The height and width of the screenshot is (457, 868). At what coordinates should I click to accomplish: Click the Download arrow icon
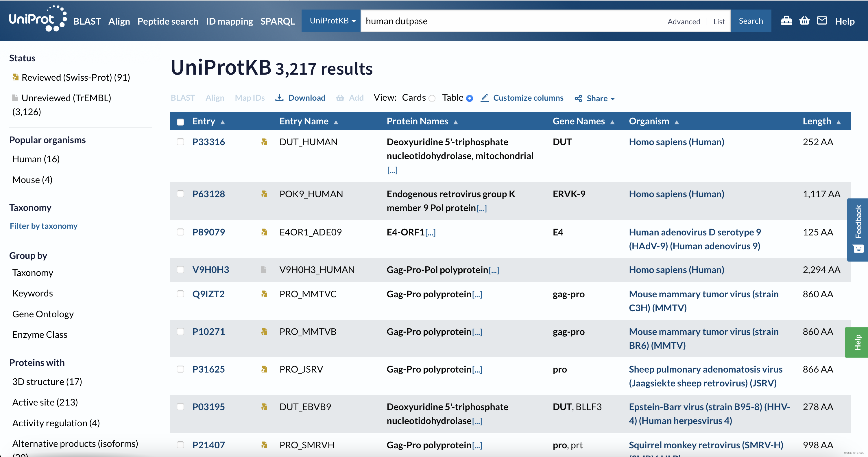[x=279, y=98]
